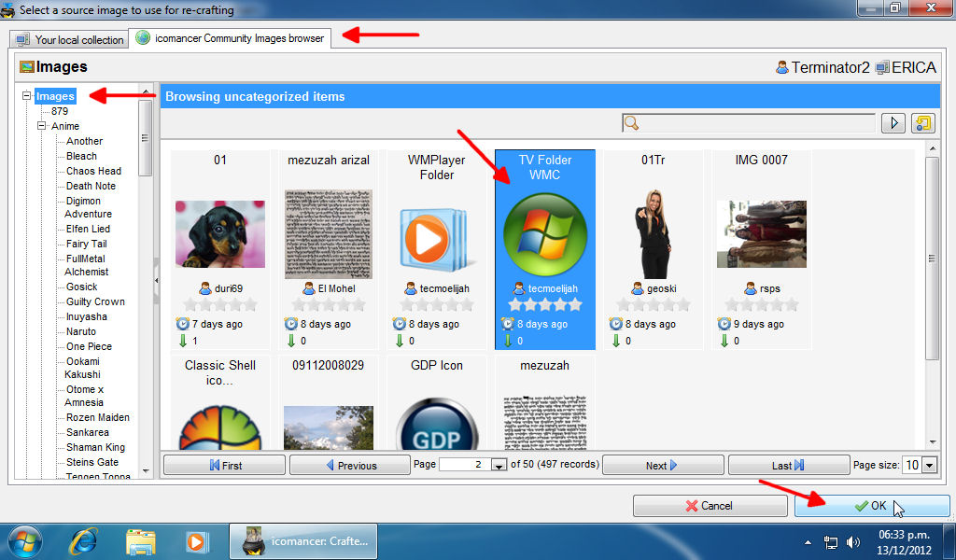
Task: Click image grid scrollbar up arrow
Action: [932, 147]
